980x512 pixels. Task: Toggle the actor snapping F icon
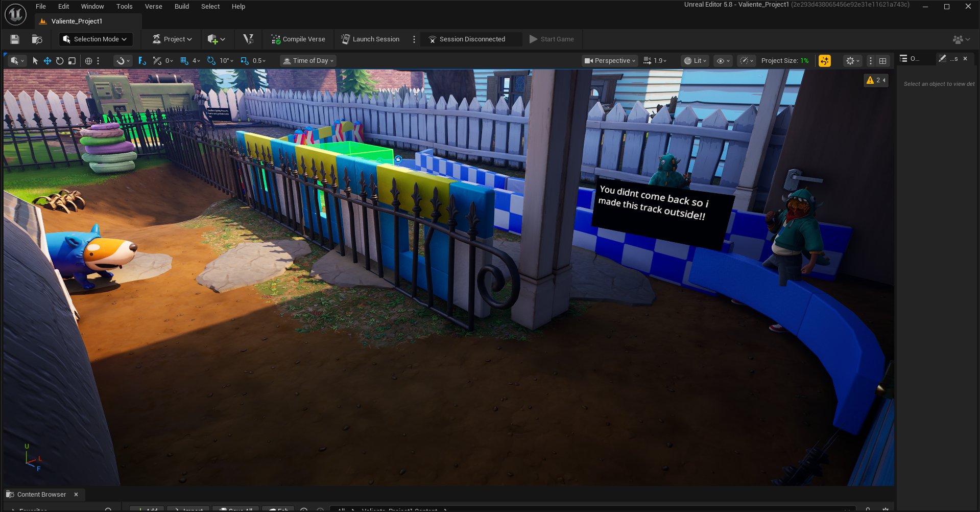[142, 61]
